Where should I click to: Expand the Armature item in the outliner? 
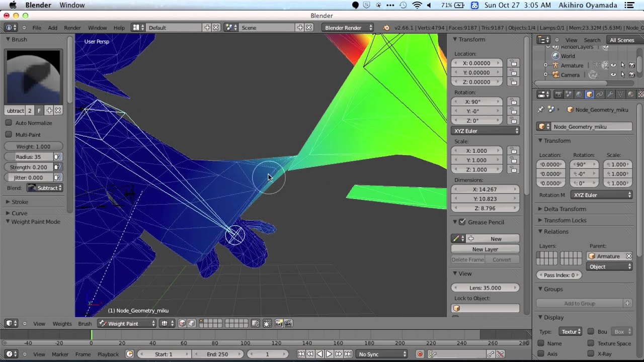coord(545,65)
